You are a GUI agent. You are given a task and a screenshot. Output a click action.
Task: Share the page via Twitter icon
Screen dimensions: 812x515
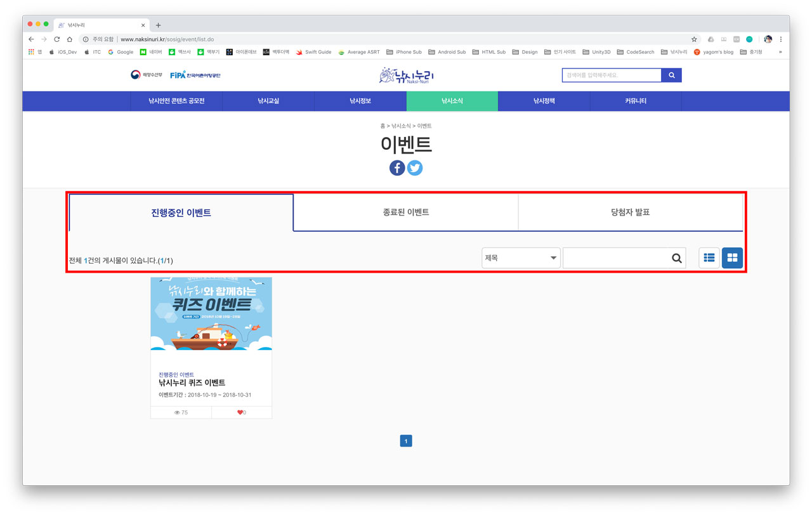tap(415, 168)
